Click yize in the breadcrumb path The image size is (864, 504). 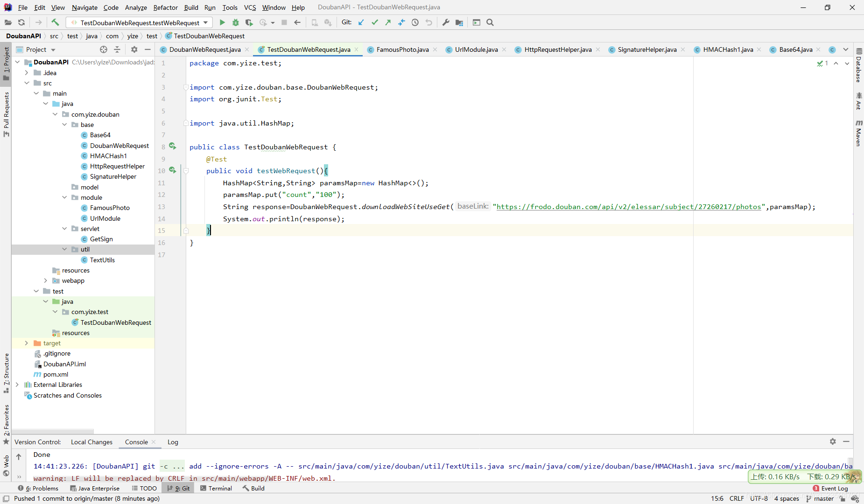133,36
